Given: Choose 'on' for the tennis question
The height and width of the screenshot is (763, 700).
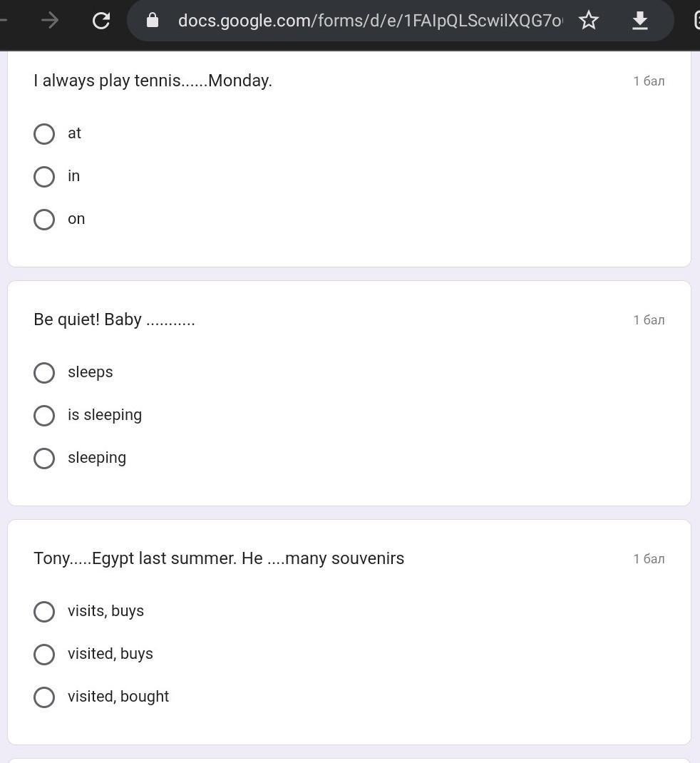Looking at the screenshot, I should coord(44,220).
